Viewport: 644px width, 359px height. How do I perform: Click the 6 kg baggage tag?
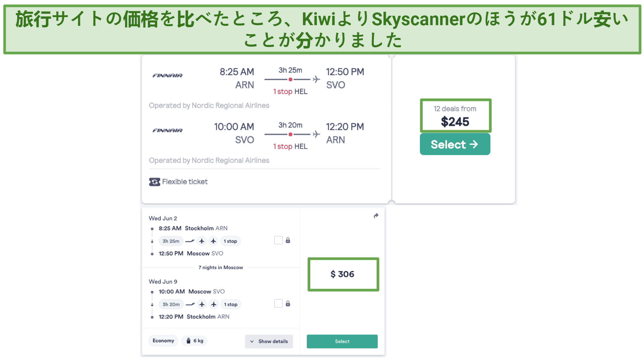(195, 341)
